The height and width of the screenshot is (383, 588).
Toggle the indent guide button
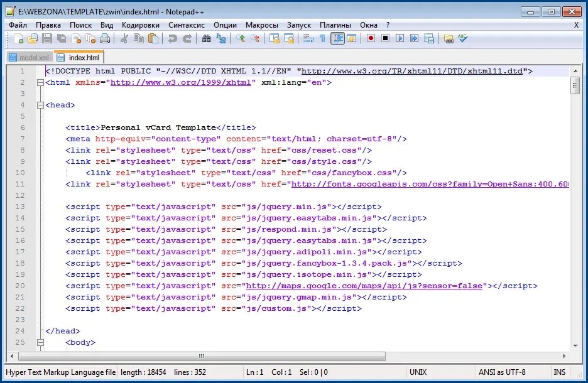pos(337,38)
